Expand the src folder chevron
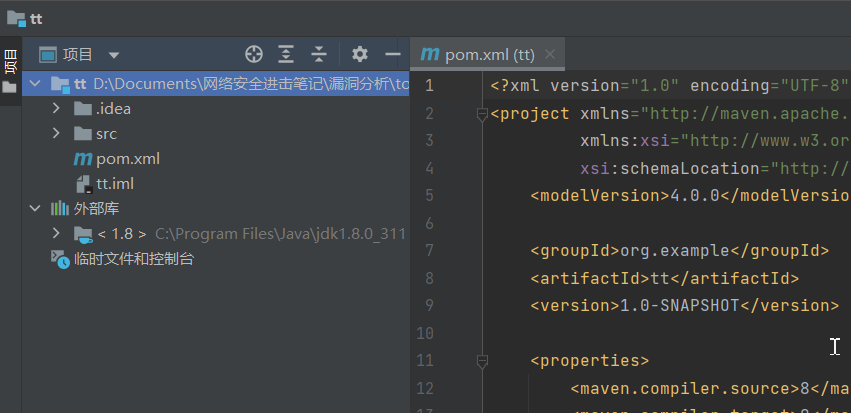 (x=56, y=134)
